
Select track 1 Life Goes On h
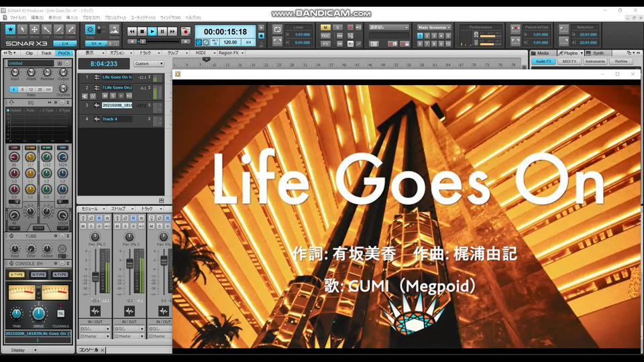(x=117, y=77)
